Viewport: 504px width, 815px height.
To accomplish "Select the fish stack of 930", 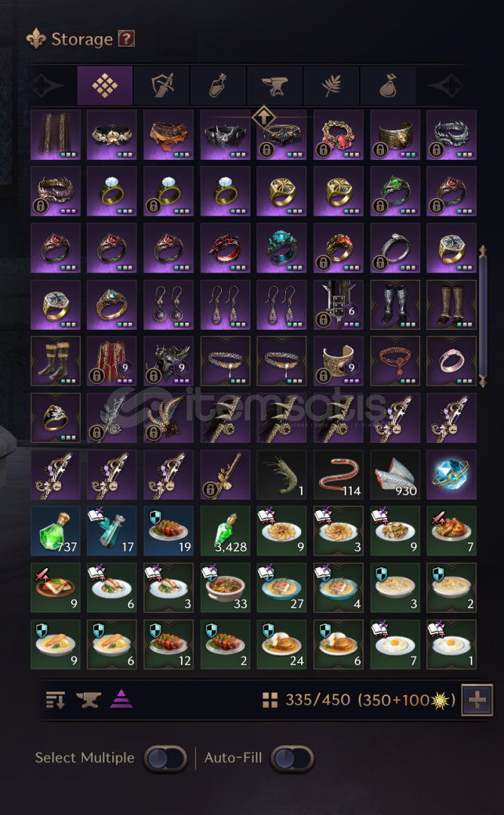I will pos(395,475).
